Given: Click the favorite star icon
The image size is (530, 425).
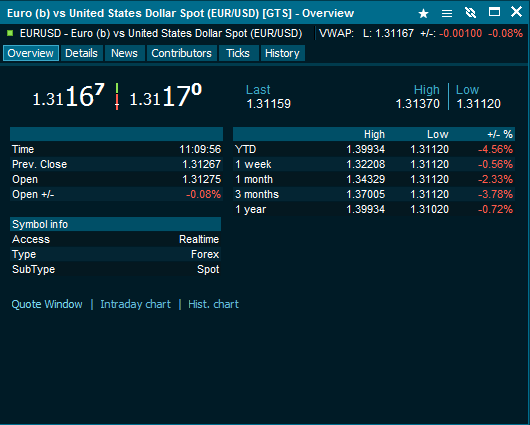Looking at the screenshot, I should (x=423, y=14).
